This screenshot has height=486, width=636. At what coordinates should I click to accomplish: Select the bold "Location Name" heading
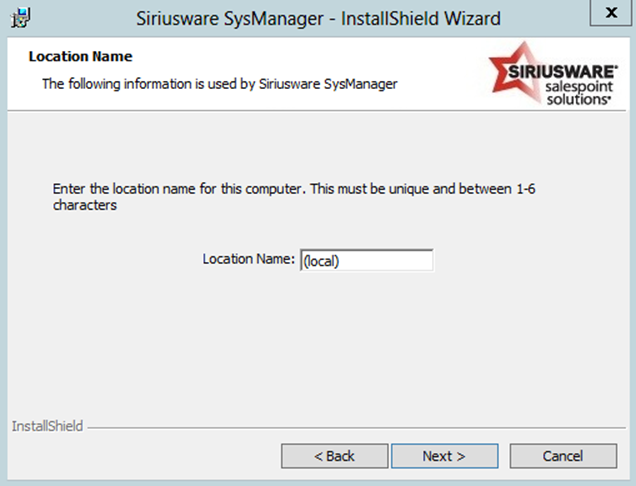[81, 57]
